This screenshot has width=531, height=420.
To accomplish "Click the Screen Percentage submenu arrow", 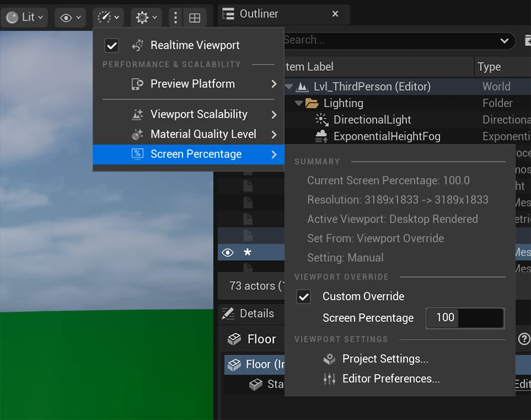I will click(274, 155).
